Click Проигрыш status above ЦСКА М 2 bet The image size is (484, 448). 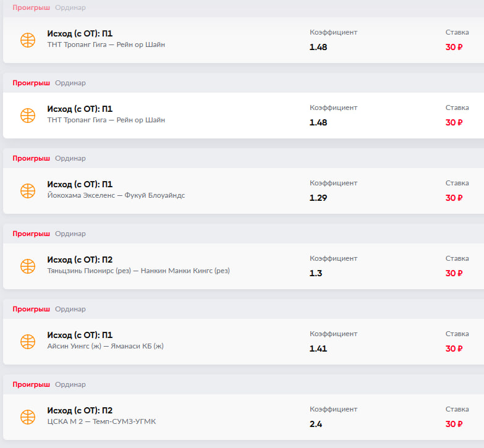click(31, 384)
